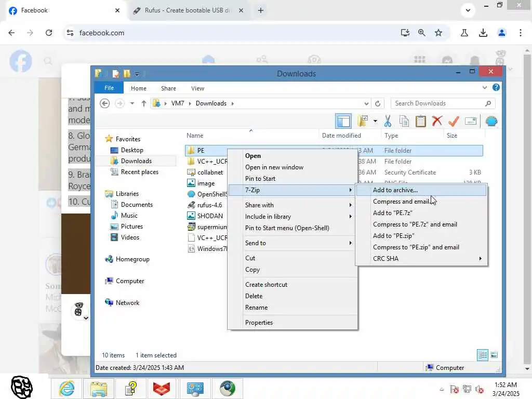Viewport: 532px width, 399px height.
Task: Open dropdown arrow beside folder options icon
Action: point(375,121)
